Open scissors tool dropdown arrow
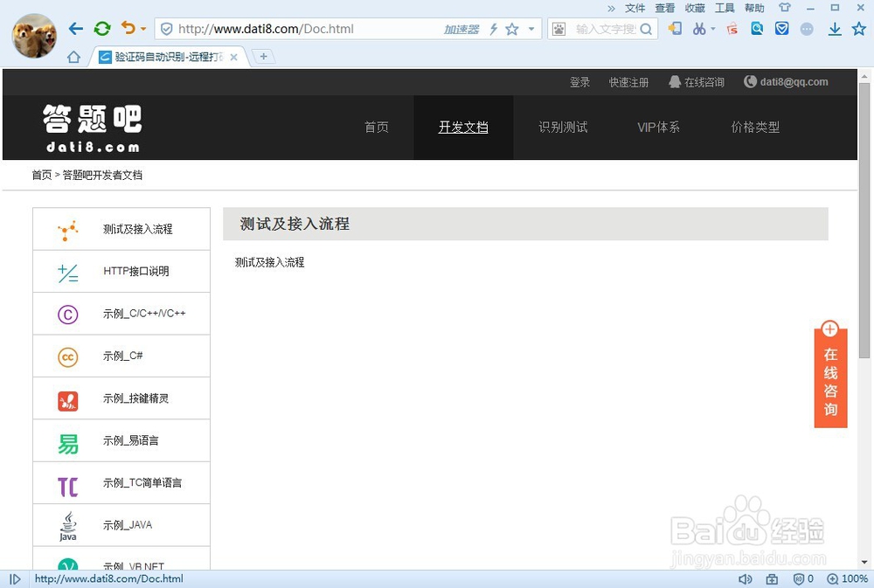 tap(713, 29)
